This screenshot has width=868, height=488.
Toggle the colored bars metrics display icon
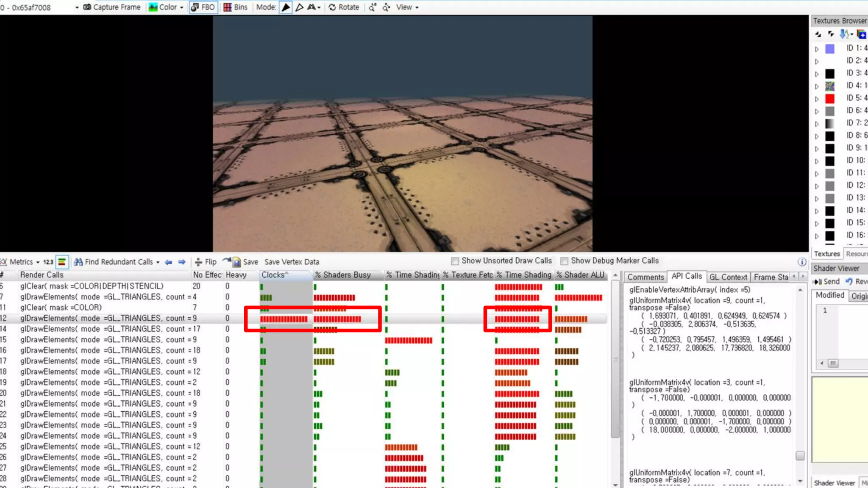coord(62,262)
